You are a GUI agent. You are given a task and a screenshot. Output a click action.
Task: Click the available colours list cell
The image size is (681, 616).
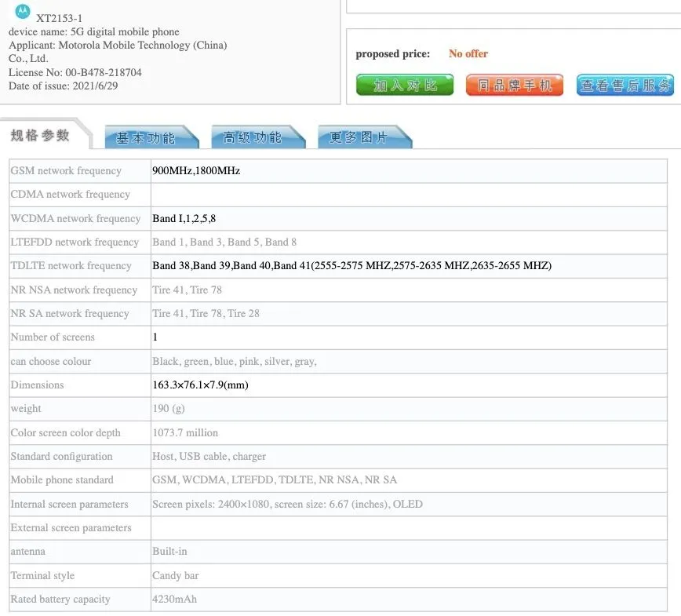click(234, 362)
